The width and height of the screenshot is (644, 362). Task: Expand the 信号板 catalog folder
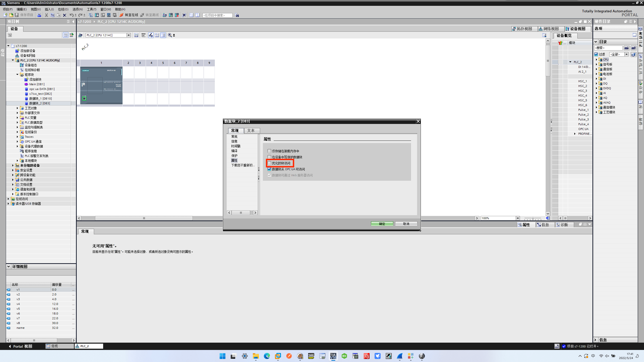pyautogui.click(x=596, y=64)
